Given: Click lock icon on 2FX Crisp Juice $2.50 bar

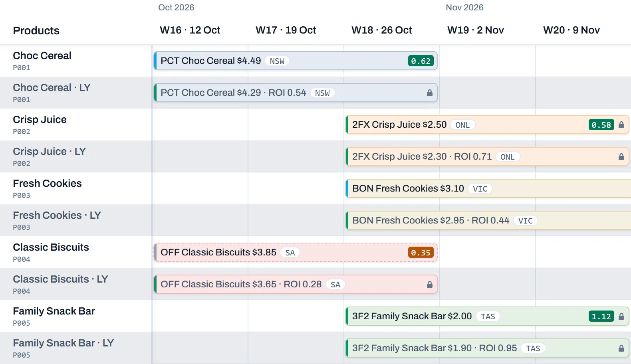Looking at the screenshot, I should click(x=621, y=125).
